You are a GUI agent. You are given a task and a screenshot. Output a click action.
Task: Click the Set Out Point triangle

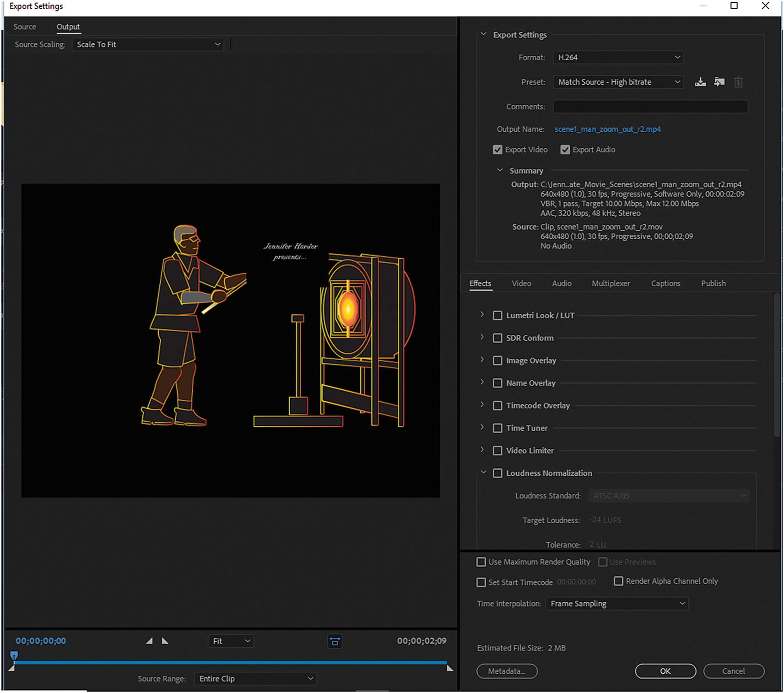point(165,641)
